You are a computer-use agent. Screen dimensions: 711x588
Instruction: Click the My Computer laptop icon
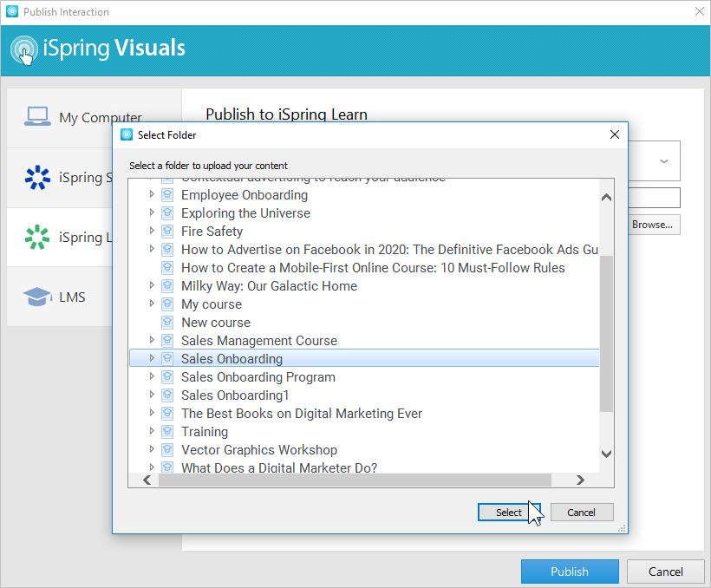point(36,117)
